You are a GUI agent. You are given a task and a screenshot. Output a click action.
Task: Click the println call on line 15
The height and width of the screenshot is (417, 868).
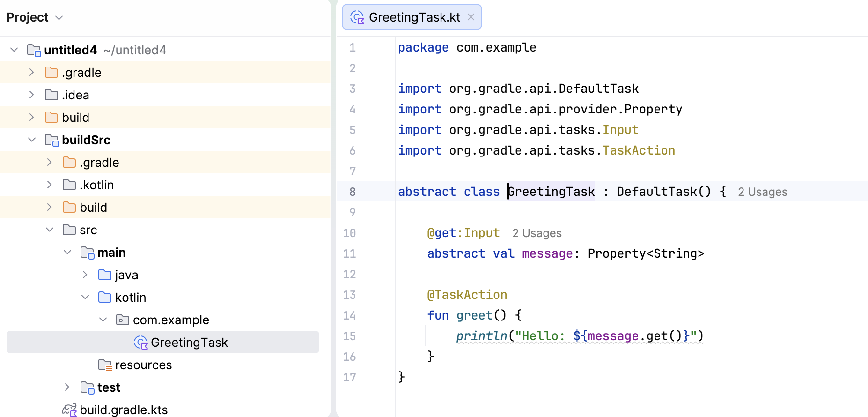click(x=482, y=336)
